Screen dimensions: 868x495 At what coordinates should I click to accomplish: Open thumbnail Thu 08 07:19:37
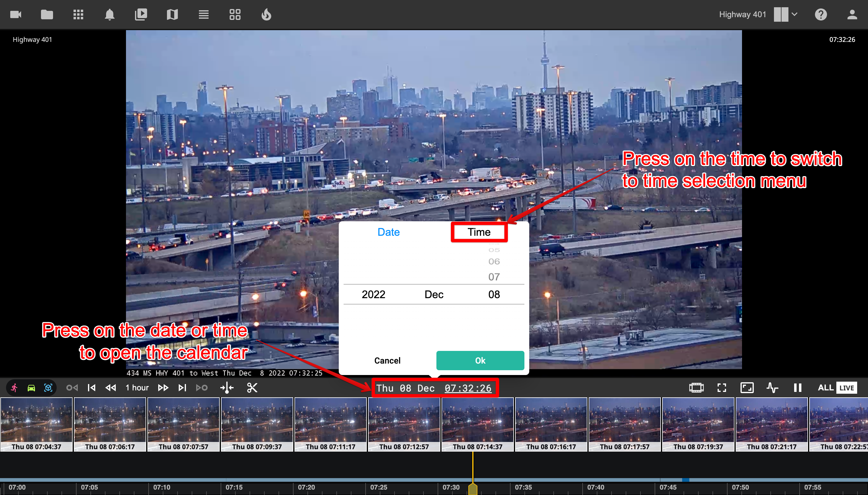coord(698,424)
